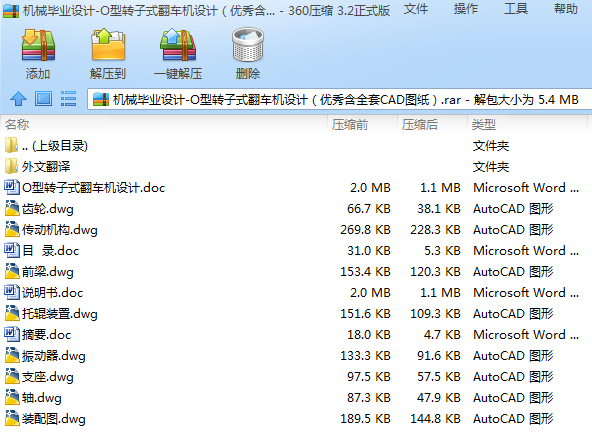Switch to list detail view
This screenshot has width=592, height=438.
click(68, 99)
